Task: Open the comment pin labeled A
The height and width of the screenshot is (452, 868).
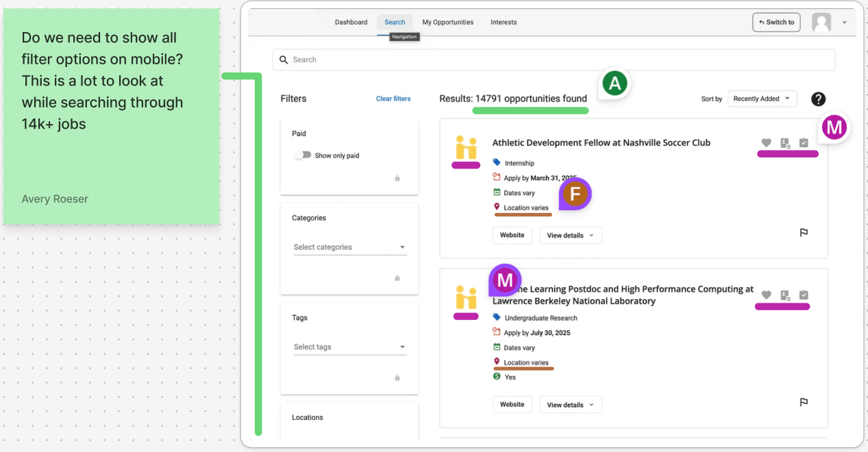Action: click(615, 84)
